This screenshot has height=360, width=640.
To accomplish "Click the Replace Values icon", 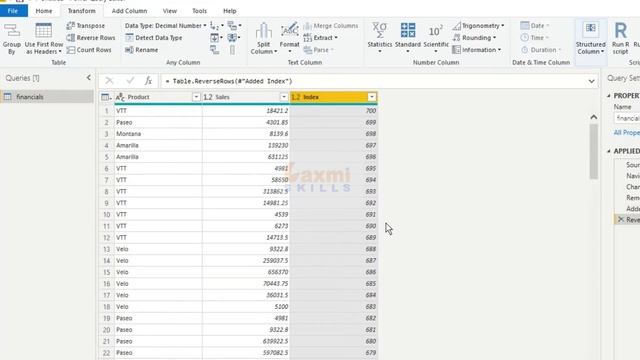I will [216, 26].
